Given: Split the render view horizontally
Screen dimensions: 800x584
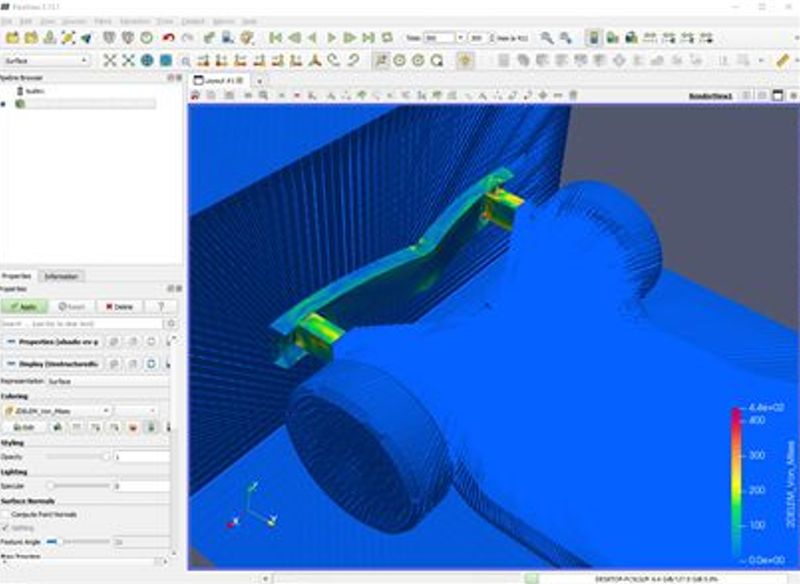Looking at the screenshot, I should (x=746, y=95).
